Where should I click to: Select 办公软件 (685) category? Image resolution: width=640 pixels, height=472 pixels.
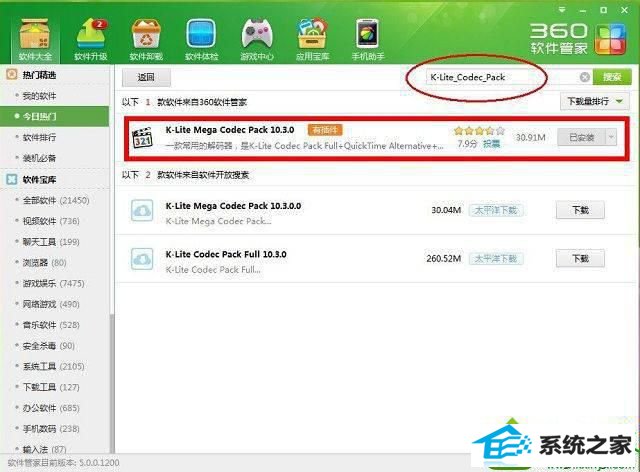(51, 408)
